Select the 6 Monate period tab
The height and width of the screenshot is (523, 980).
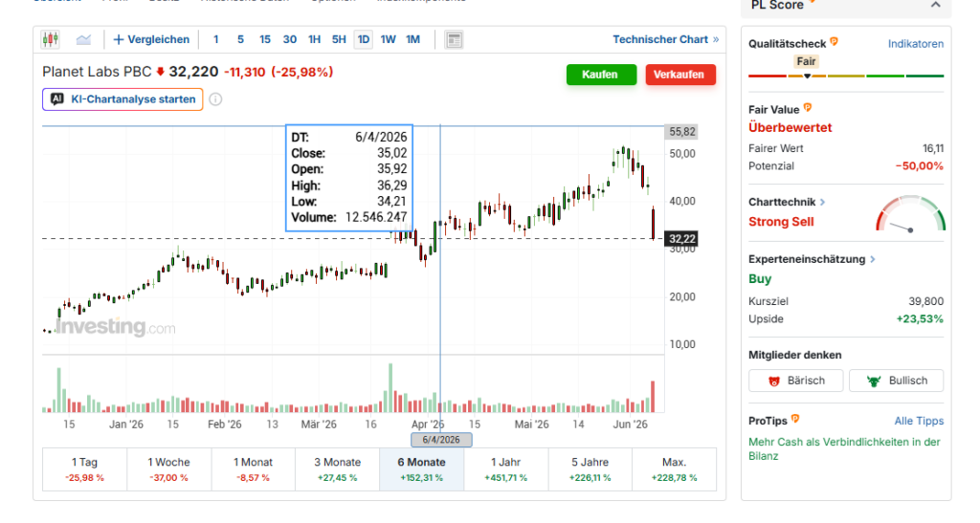pyautogui.click(x=422, y=469)
